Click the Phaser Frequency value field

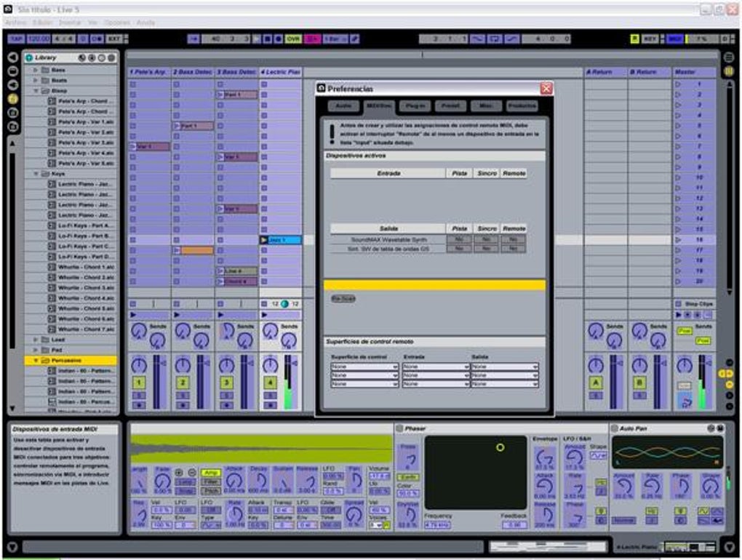(438, 525)
